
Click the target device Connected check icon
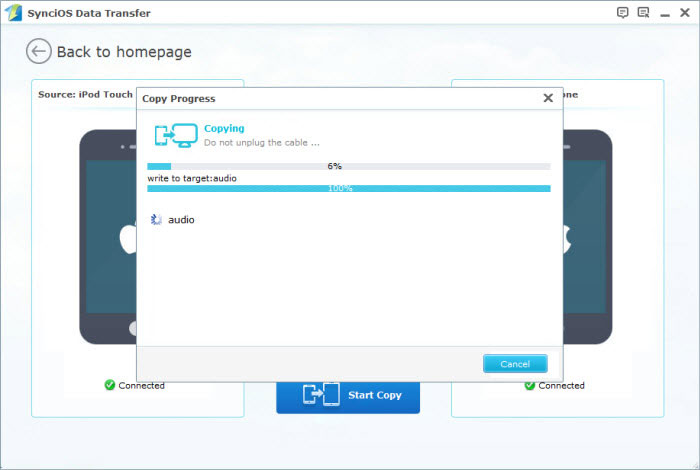[530, 385]
